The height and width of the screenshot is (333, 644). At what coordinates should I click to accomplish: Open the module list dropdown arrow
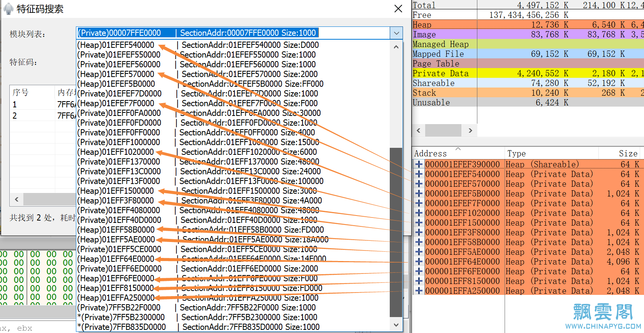396,33
